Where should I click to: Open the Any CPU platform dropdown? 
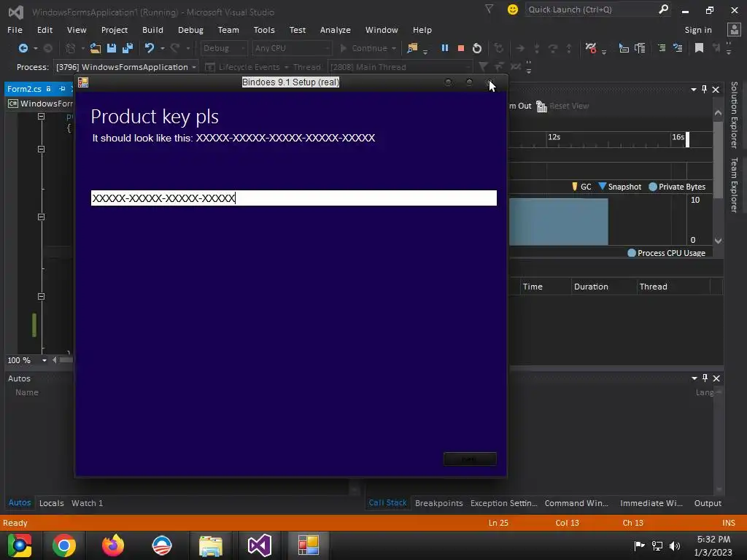pyautogui.click(x=292, y=48)
